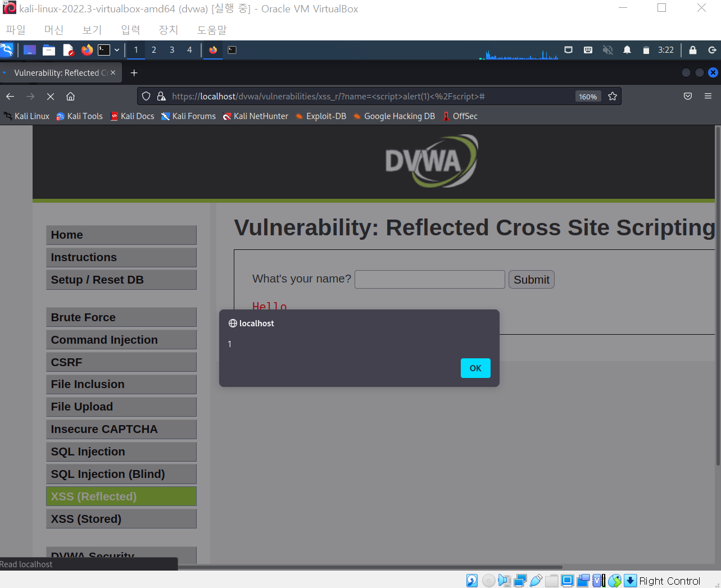Switch to workspace 4
721x588 pixels.
pyautogui.click(x=190, y=50)
